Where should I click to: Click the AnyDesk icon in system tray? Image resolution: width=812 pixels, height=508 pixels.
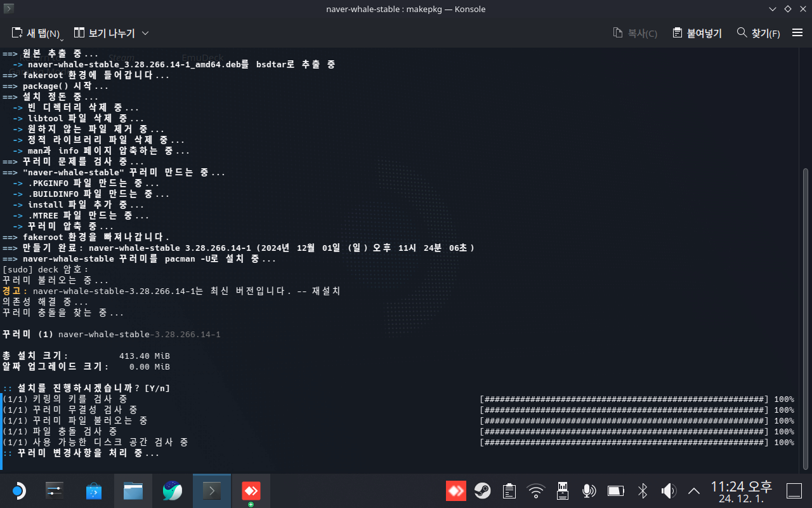(x=456, y=491)
